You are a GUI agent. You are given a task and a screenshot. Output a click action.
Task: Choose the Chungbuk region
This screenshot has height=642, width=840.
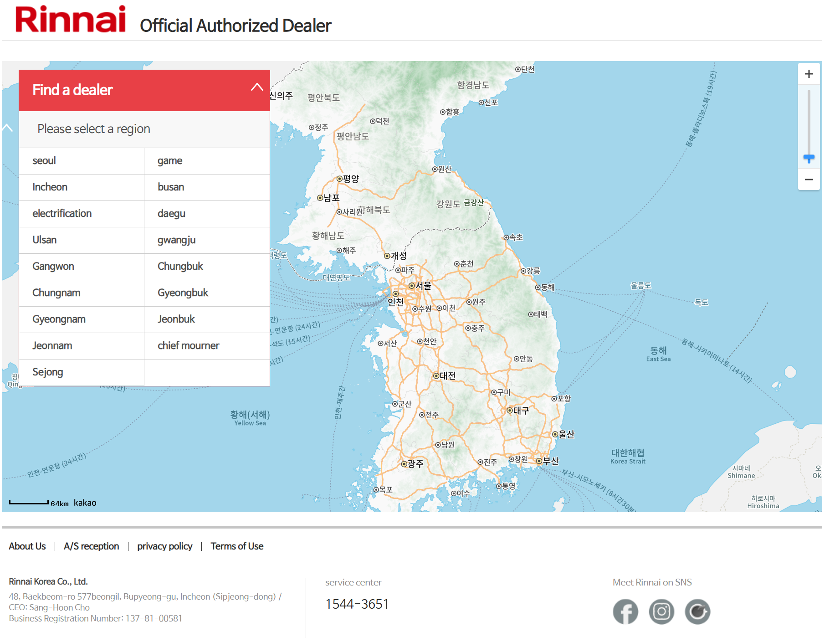click(x=207, y=267)
